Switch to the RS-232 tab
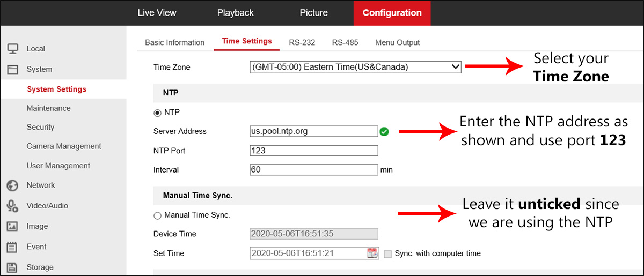The image size is (644, 276). pos(302,42)
